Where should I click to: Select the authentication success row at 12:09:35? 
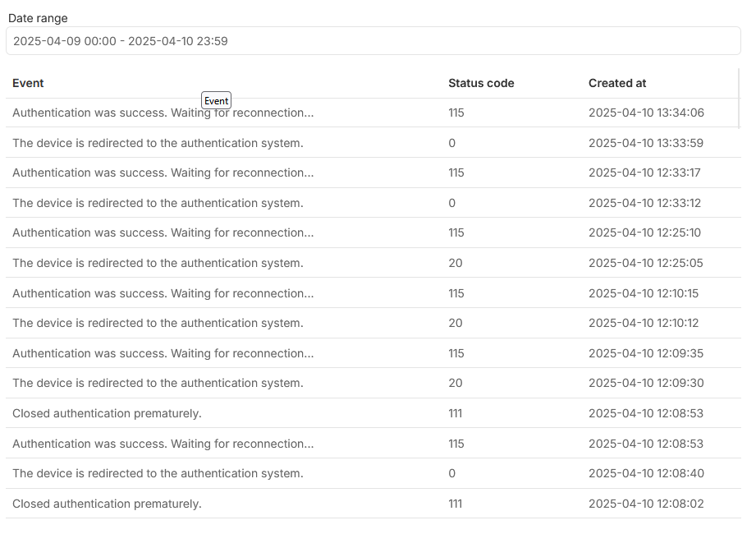click(373, 353)
